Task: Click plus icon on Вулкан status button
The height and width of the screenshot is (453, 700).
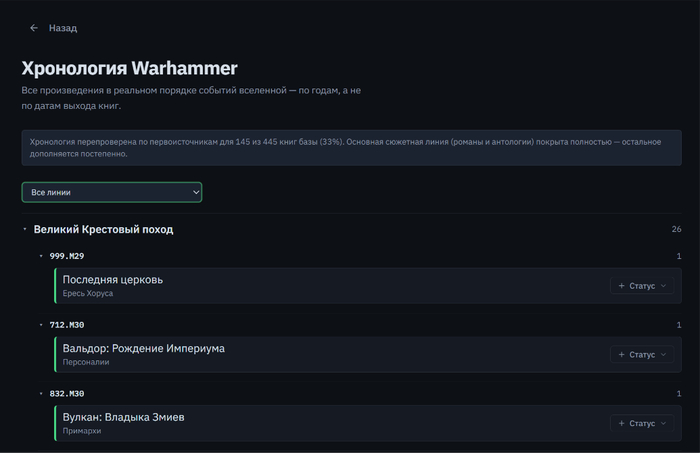Action: [621, 423]
